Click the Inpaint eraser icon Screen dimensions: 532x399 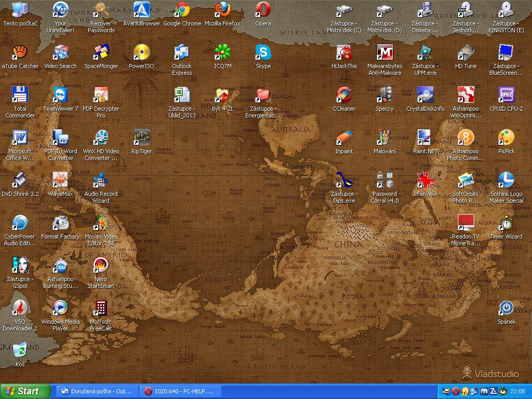[x=344, y=137]
